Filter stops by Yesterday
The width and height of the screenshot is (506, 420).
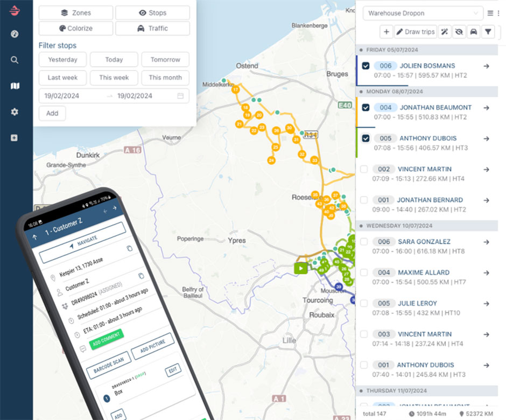62,60
